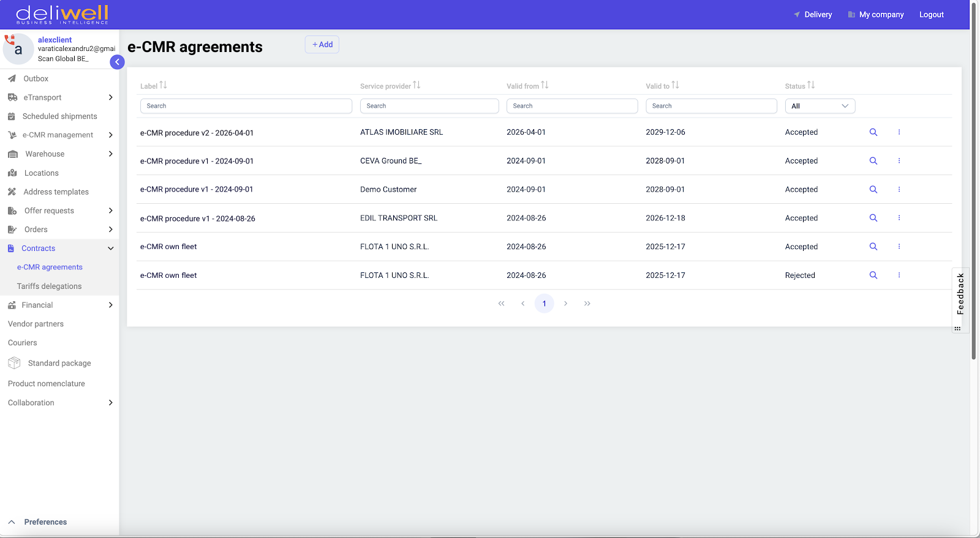980x538 pixels.
Task: Open My company page
Action: (876, 15)
